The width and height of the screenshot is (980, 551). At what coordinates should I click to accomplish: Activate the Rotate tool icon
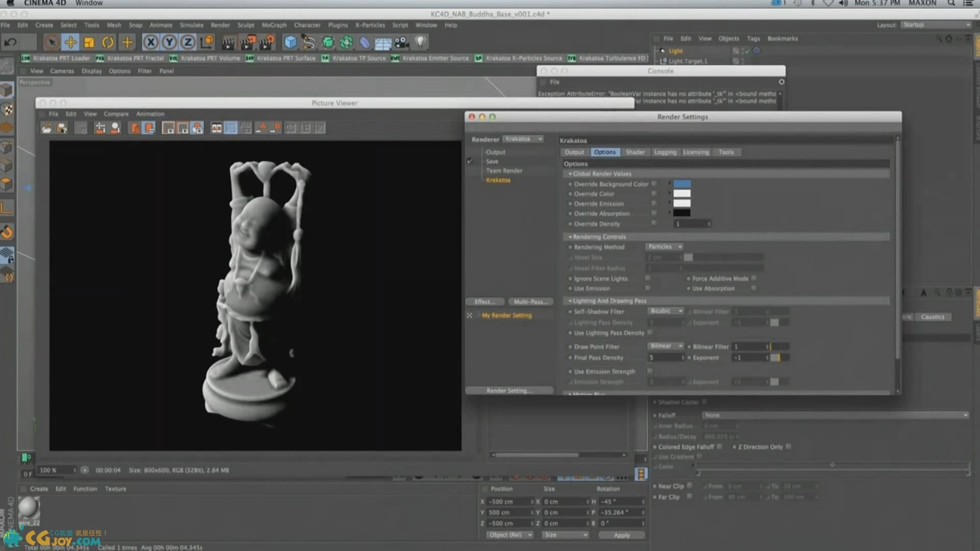(x=108, y=42)
